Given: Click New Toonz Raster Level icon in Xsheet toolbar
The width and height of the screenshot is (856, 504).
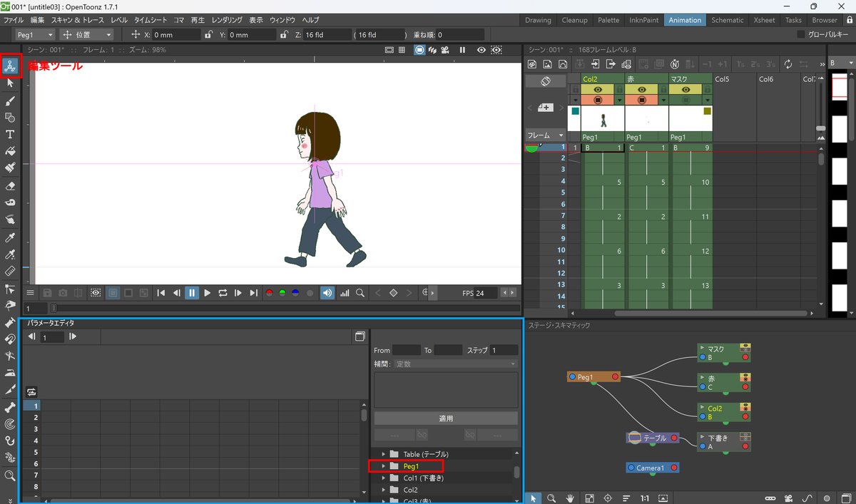Looking at the screenshot, I should (x=532, y=64).
